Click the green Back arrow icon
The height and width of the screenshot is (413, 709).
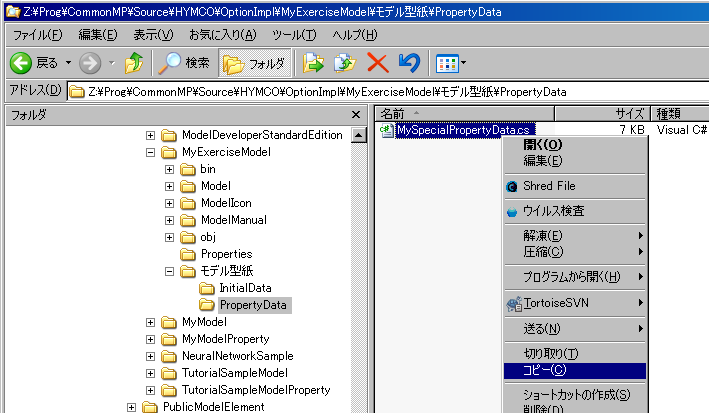tap(21, 63)
